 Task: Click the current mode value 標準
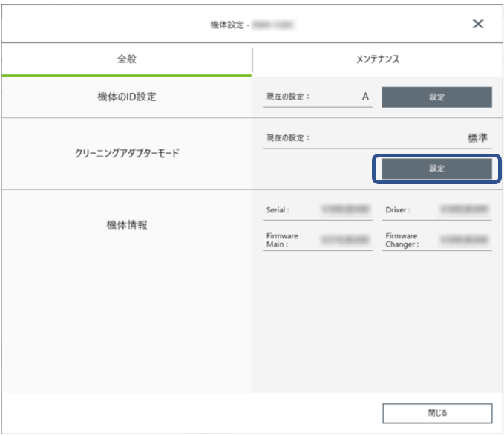click(477, 138)
